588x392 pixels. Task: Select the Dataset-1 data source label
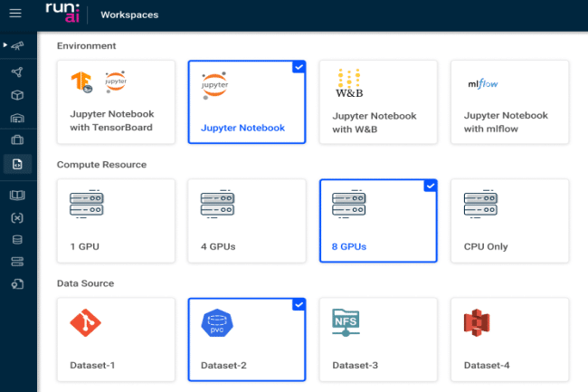tap(92, 365)
